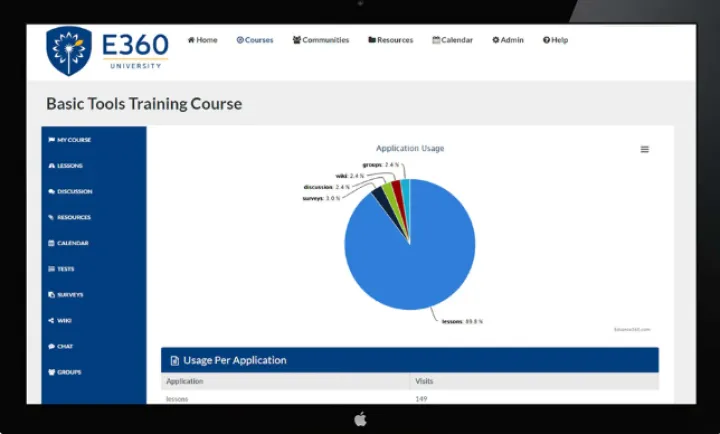Open the Admin menu in navigation
720x434 pixels.
pos(507,40)
